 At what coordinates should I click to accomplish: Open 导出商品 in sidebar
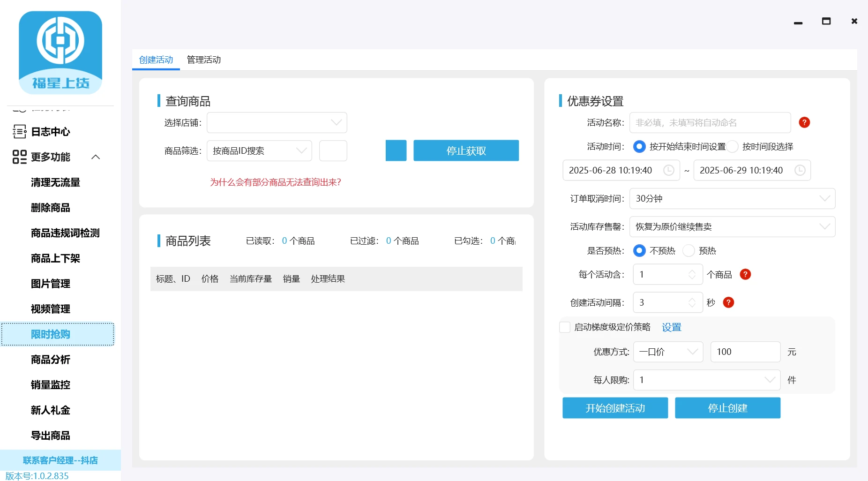point(50,436)
